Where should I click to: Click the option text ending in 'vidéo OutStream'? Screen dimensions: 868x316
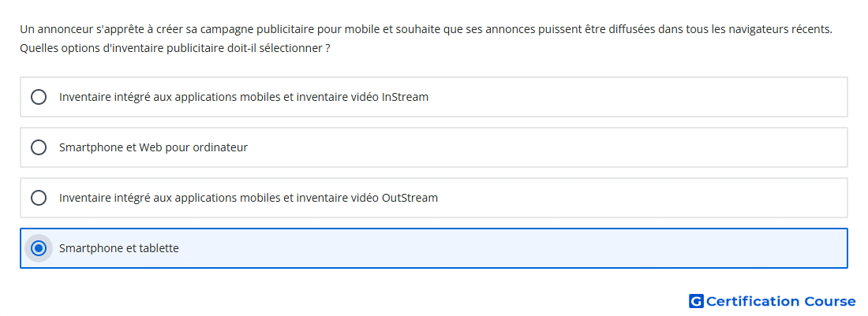pos(249,198)
